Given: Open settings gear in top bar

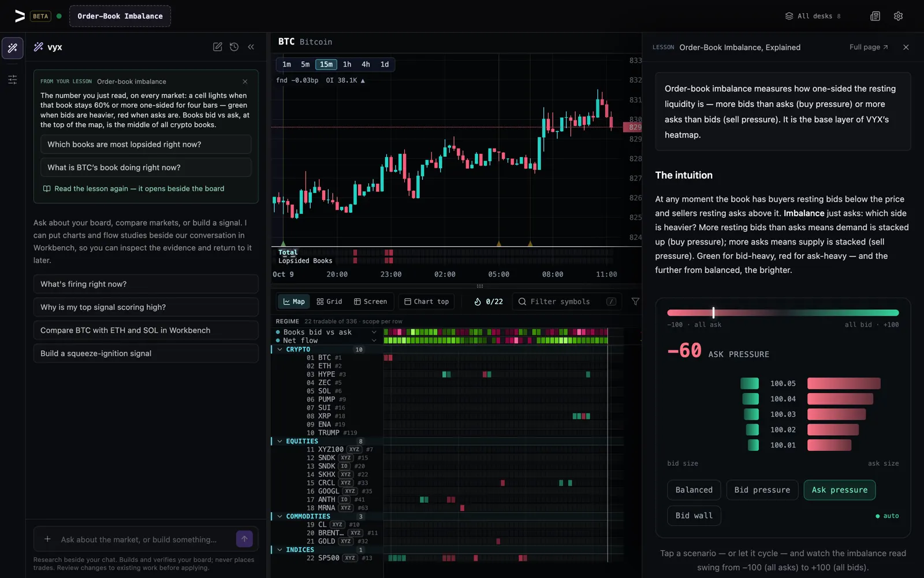Looking at the screenshot, I should 898,16.
